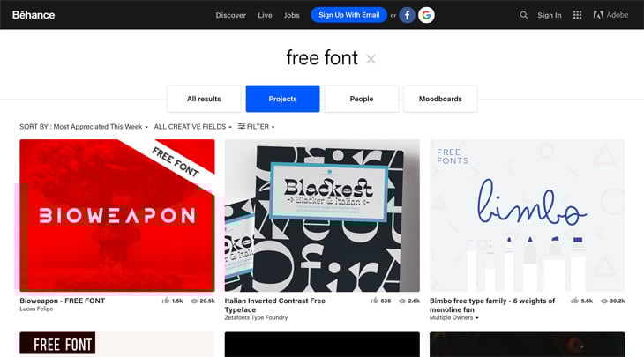This screenshot has width=644, height=357.
Task: Clear the 'free font' search term
Action: click(371, 60)
